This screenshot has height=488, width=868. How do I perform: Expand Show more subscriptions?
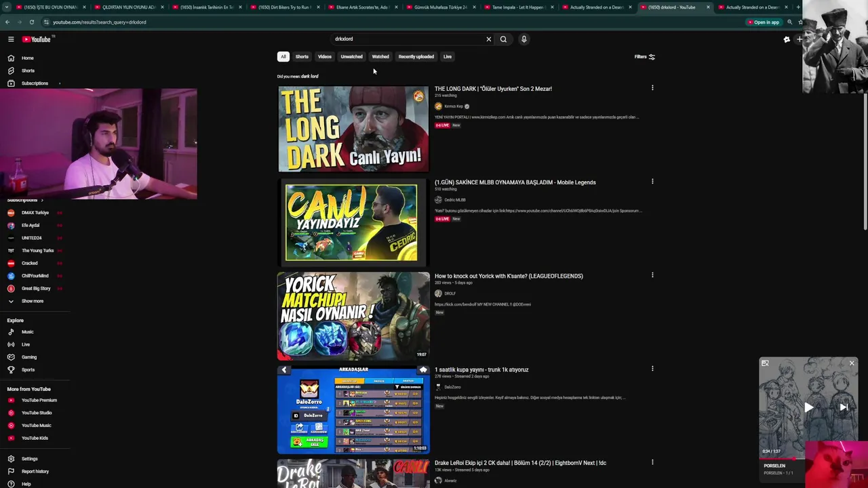tap(32, 301)
